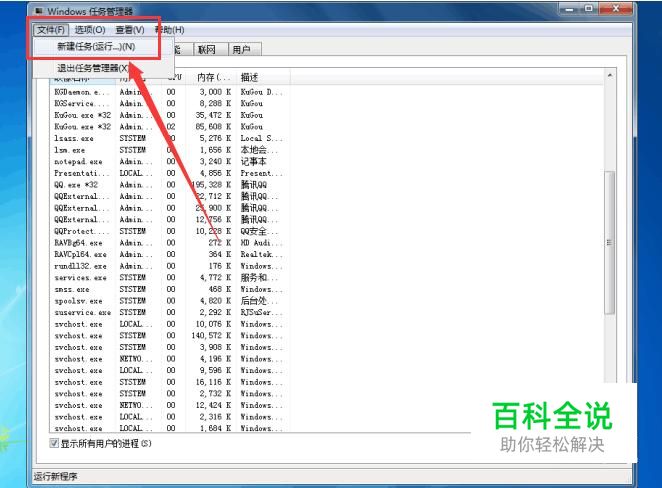Minimize the Task Manager window

click(x=570, y=9)
